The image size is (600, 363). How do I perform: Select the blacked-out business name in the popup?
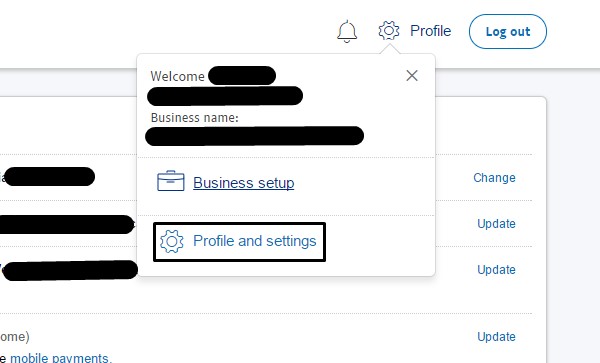pos(254,136)
